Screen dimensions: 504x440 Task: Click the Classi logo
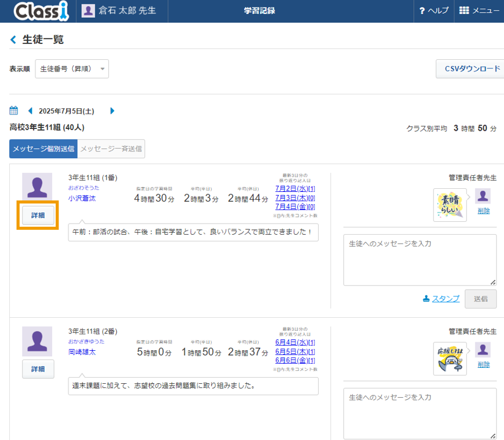pyautogui.click(x=42, y=11)
